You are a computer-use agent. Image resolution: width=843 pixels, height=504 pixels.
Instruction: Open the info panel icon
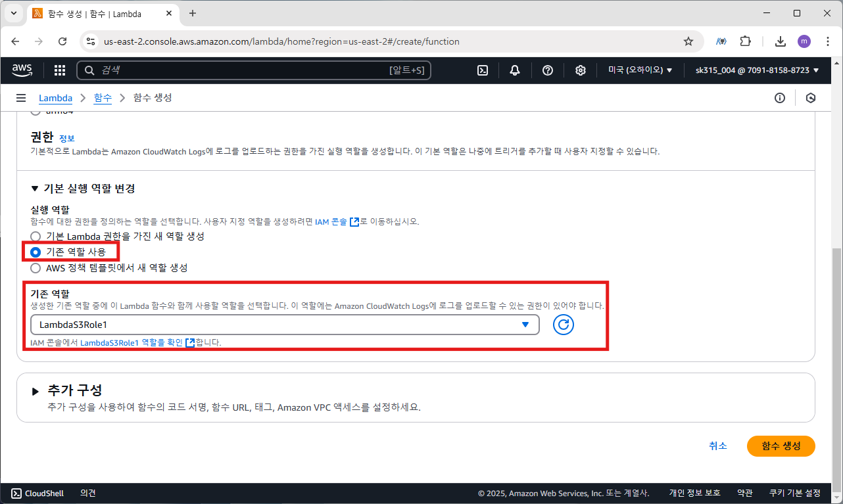pyautogui.click(x=780, y=98)
